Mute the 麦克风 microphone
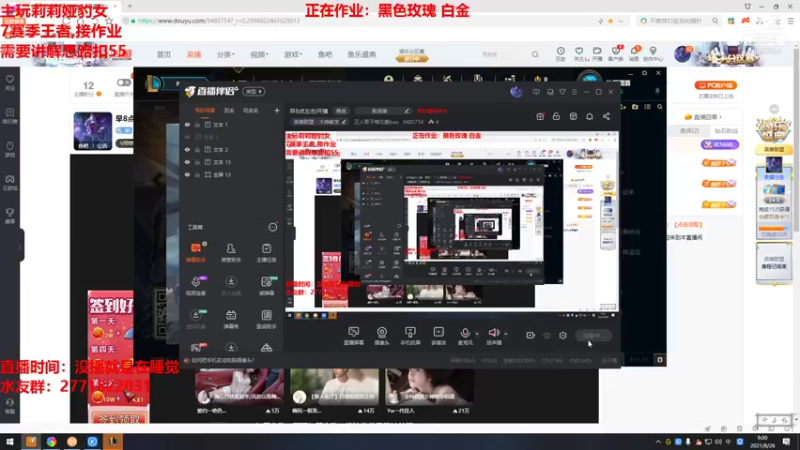Viewport: 800px width, 450px height. 465,336
